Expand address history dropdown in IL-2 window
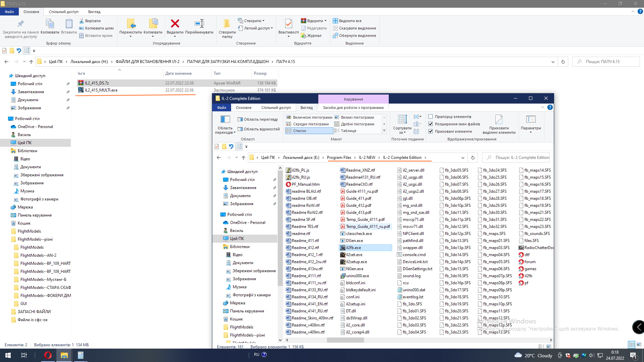 (463, 158)
